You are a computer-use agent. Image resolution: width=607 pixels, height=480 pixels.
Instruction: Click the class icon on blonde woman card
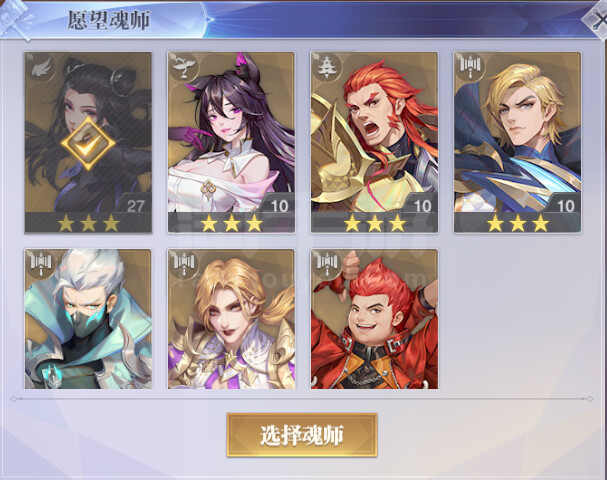tap(184, 265)
